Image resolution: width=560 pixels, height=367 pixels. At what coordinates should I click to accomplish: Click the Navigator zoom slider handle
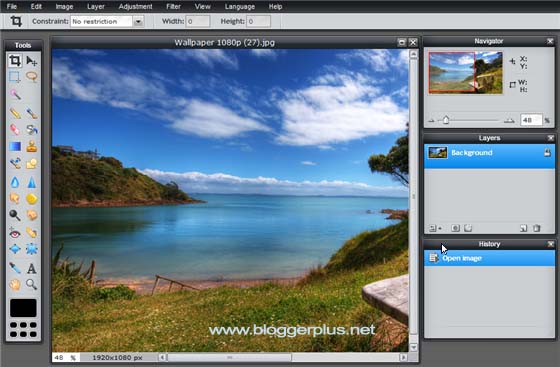pyautogui.click(x=446, y=120)
